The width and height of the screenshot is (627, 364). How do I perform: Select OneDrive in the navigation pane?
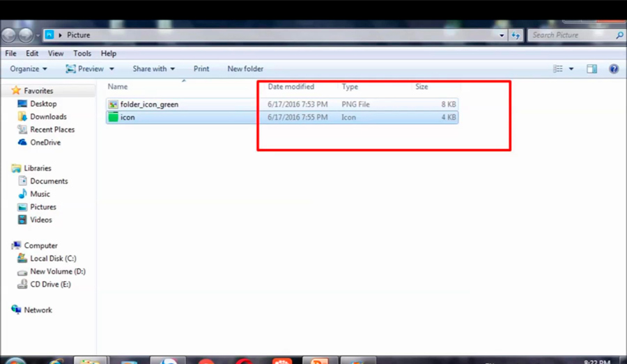45,143
